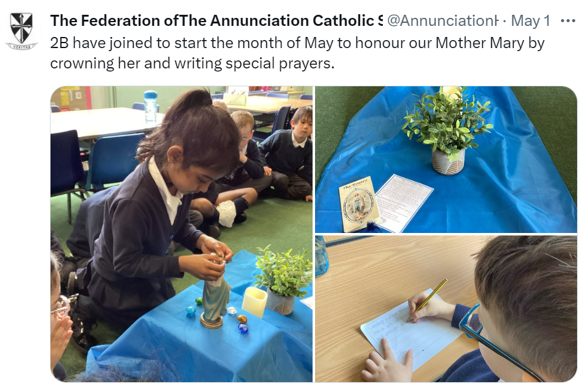Click The Rosary booklet in the top-right photo
This screenshot has height=392, width=582.
point(358,203)
